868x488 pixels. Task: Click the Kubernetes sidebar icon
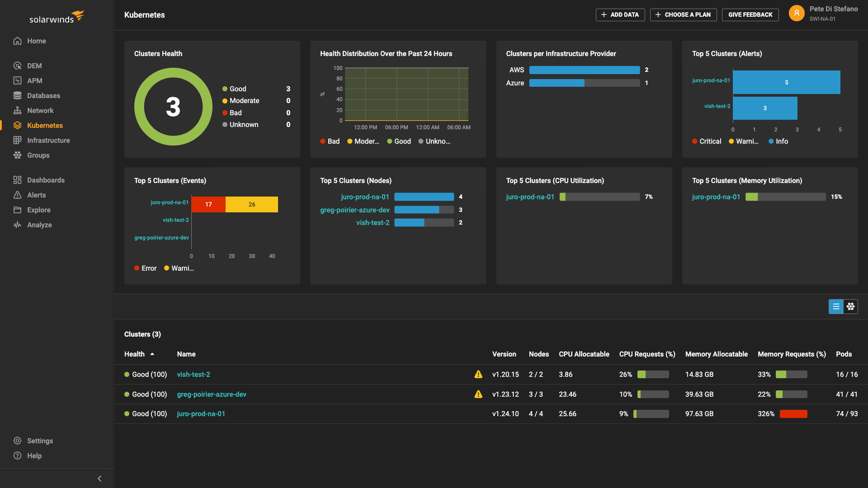[17, 125]
